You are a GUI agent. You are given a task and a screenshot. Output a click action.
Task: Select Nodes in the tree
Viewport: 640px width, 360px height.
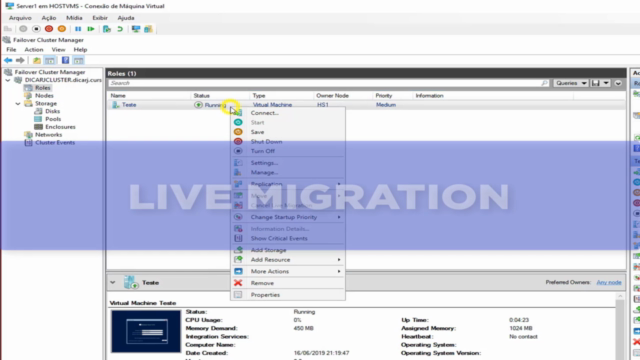[x=44, y=96]
